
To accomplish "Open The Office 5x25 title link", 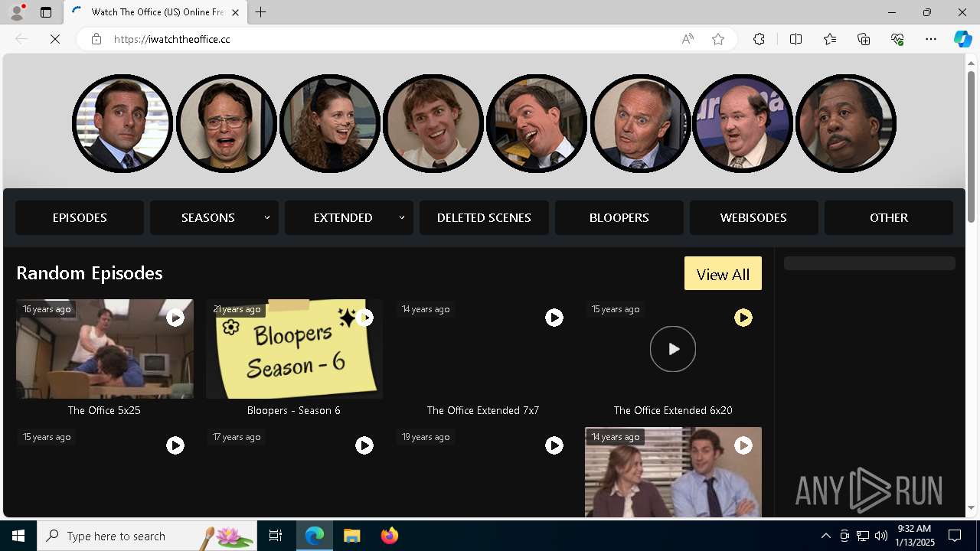I will pos(104,410).
